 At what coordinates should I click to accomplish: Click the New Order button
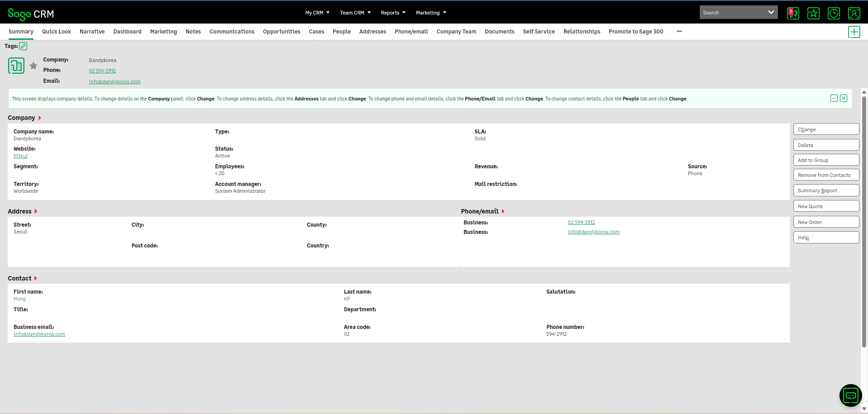point(826,222)
